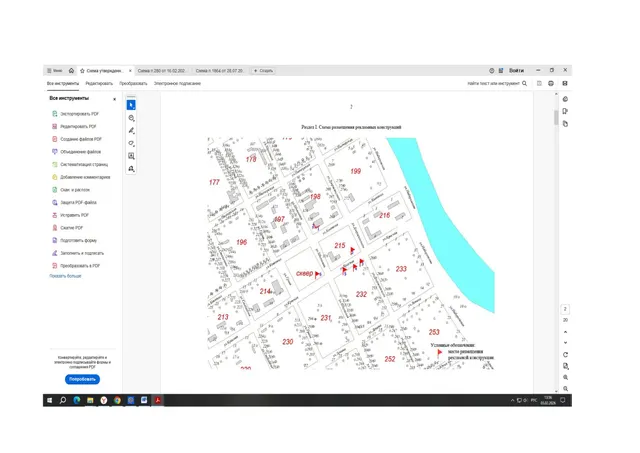Select the arrow selection tool

(131, 105)
